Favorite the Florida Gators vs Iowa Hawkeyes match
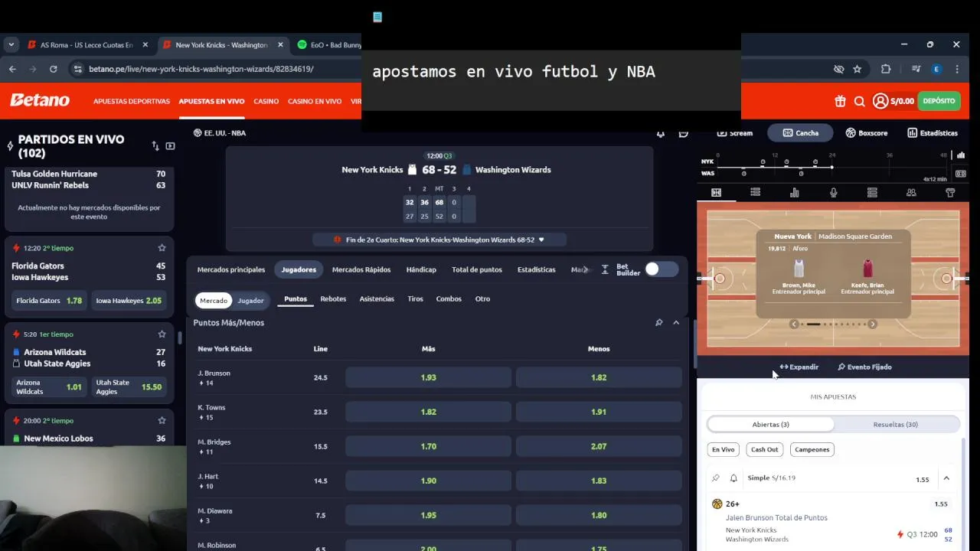980x551 pixels. point(162,248)
